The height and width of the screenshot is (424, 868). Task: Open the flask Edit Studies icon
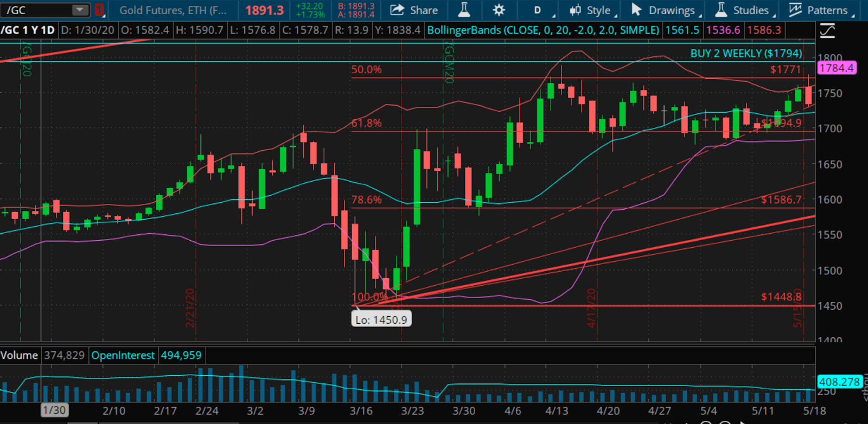coord(464,10)
